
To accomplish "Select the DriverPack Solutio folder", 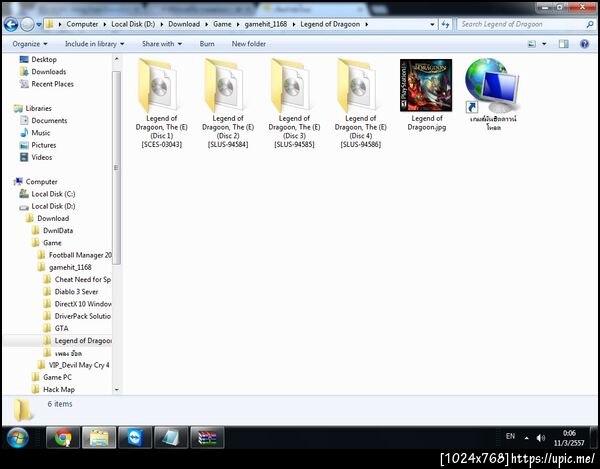I will coord(78,316).
